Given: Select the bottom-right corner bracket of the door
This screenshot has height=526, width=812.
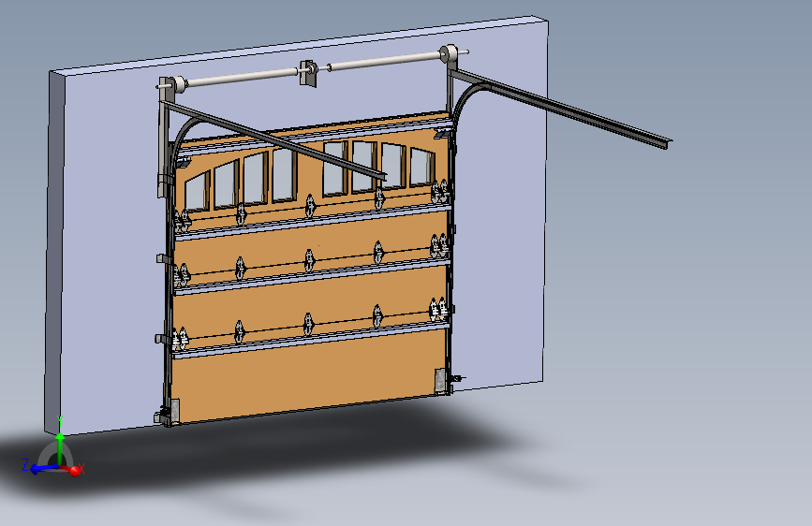Looking at the screenshot, I should tap(440, 381).
